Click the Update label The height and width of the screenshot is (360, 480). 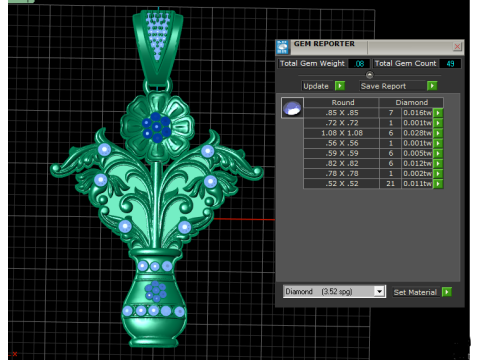(x=316, y=86)
